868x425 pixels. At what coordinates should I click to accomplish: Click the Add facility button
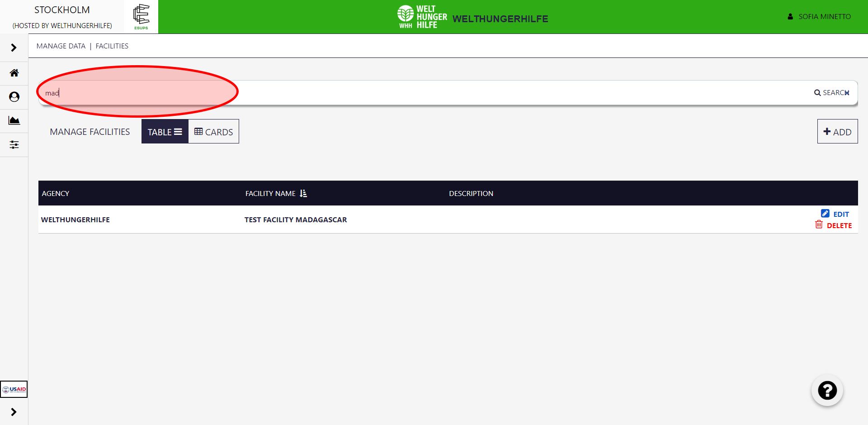tap(837, 132)
